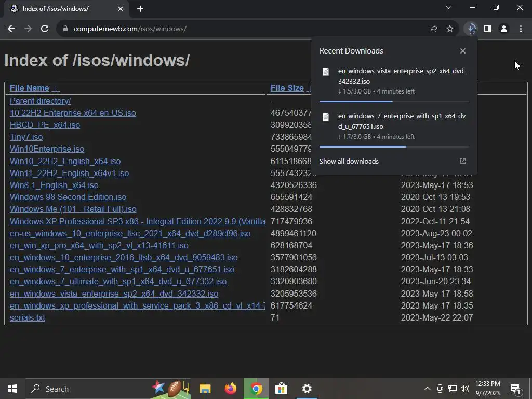Open Microsoft Store from taskbar

(281, 389)
